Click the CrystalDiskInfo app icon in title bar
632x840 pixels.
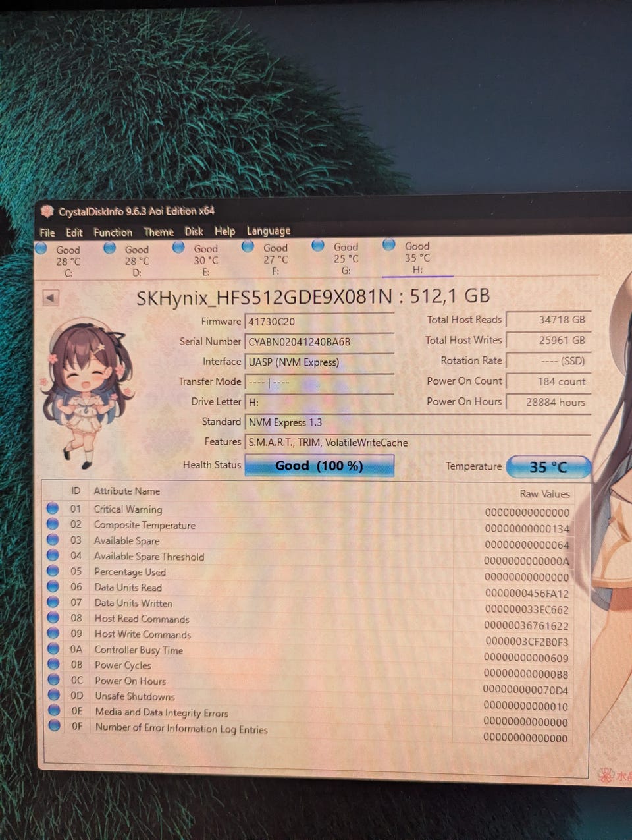(47, 211)
